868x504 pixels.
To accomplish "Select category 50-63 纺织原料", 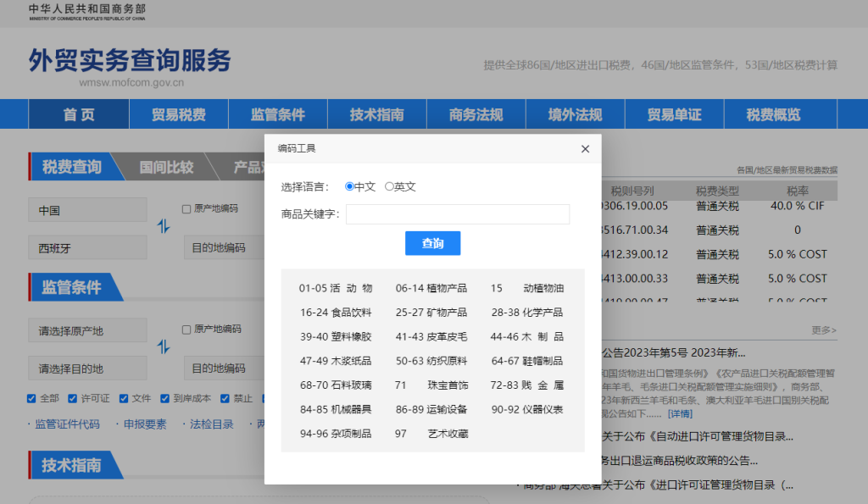I will click(x=431, y=361).
